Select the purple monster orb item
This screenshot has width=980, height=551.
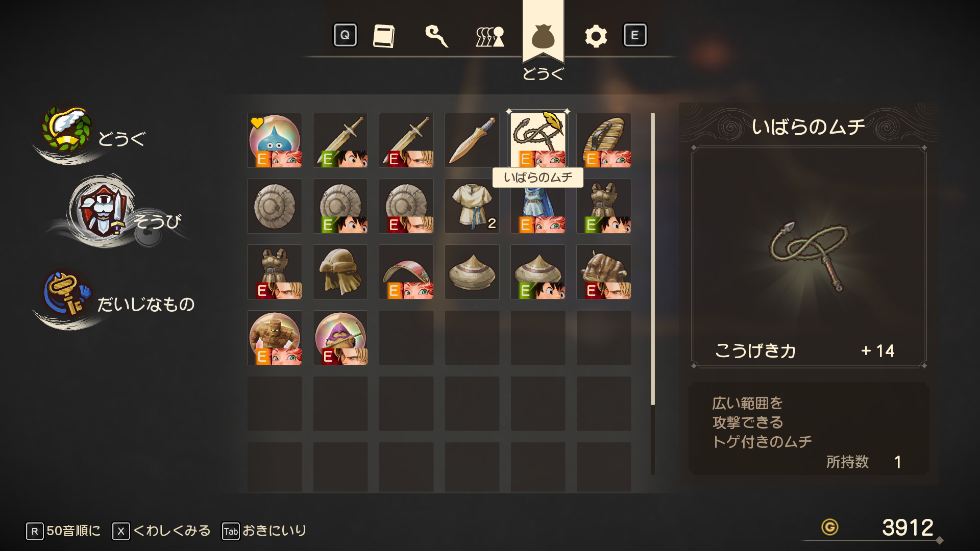click(340, 338)
